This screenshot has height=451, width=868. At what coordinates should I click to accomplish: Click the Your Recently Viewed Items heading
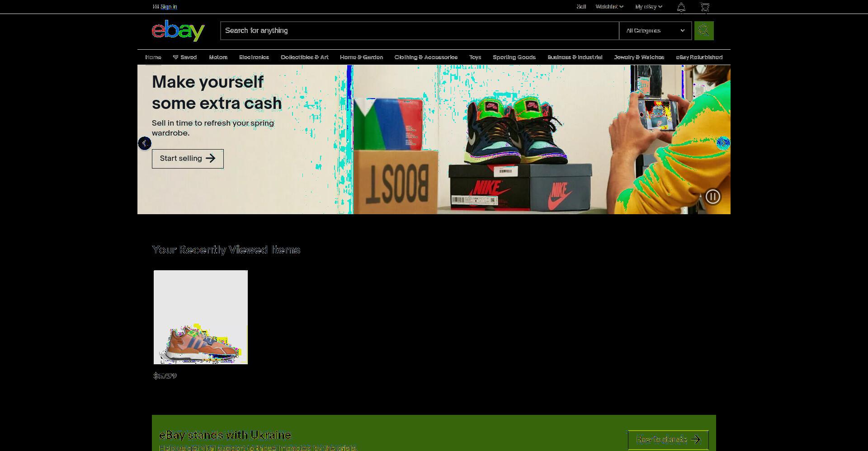click(226, 250)
